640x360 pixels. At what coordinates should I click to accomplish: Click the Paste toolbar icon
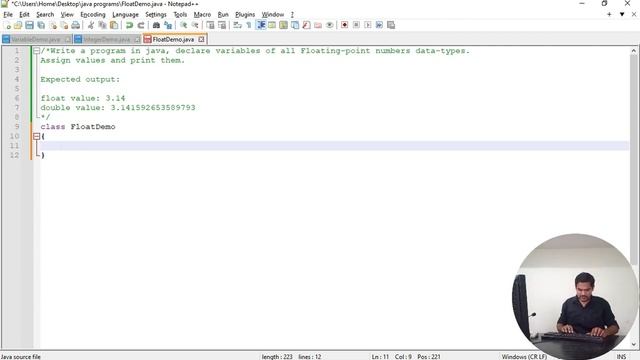114,25
